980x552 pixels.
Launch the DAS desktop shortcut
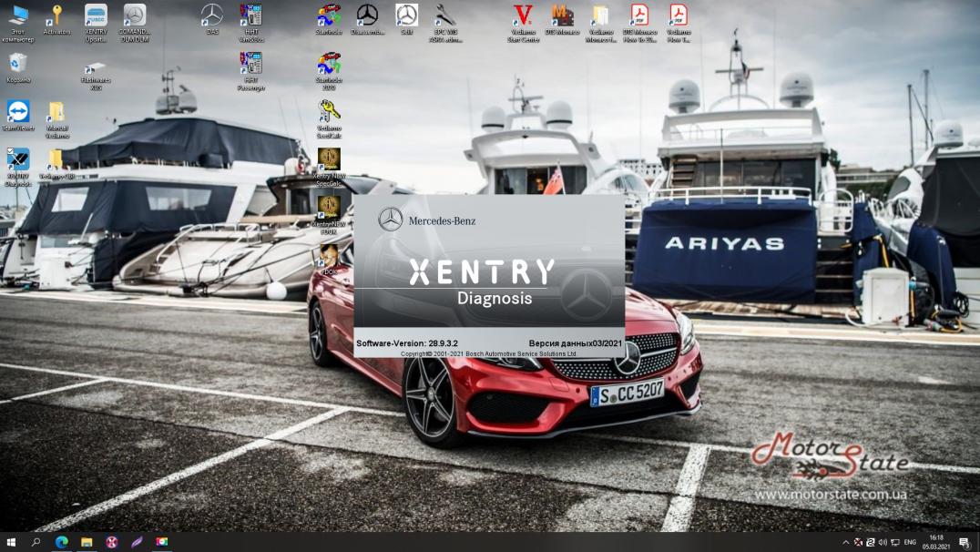211,15
